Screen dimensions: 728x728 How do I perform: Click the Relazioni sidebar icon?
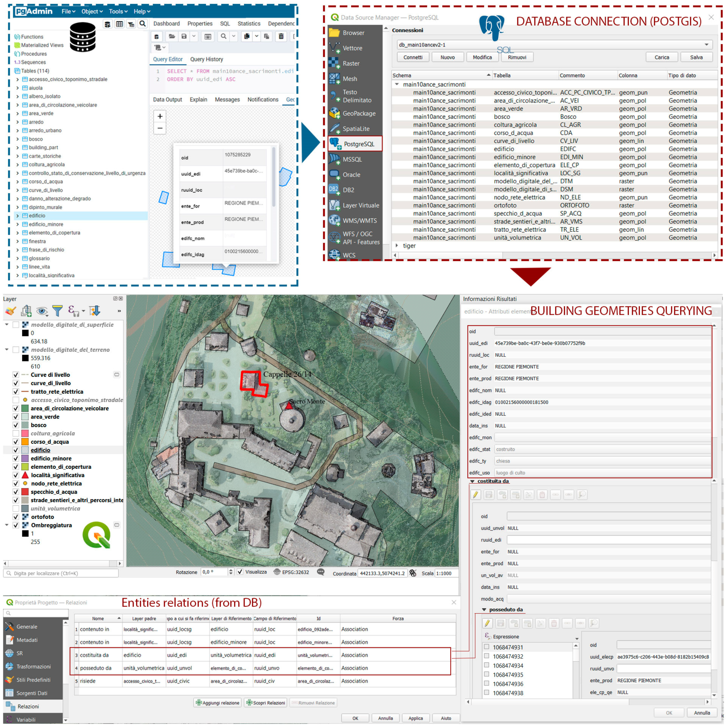pos(10,706)
